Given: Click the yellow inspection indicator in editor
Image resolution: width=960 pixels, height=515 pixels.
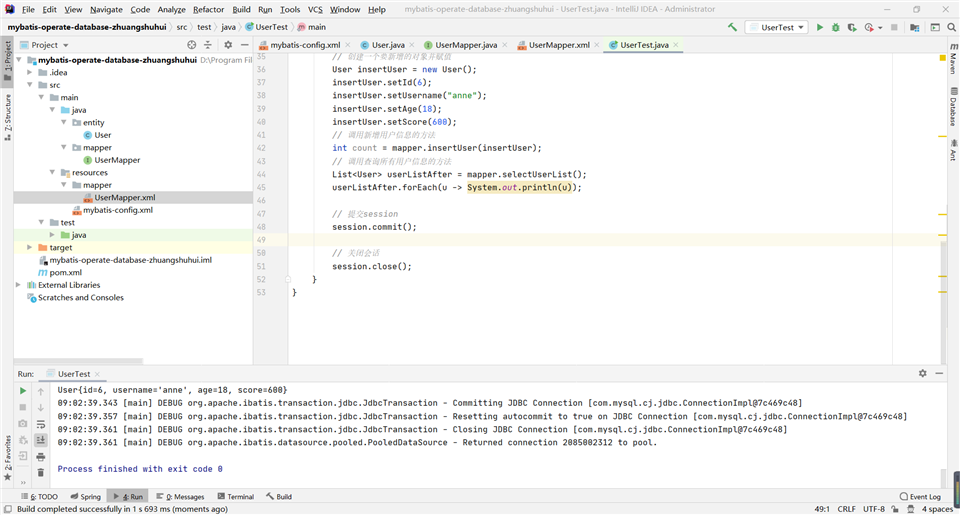Looking at the screenshot, I should tap(943, 58).
